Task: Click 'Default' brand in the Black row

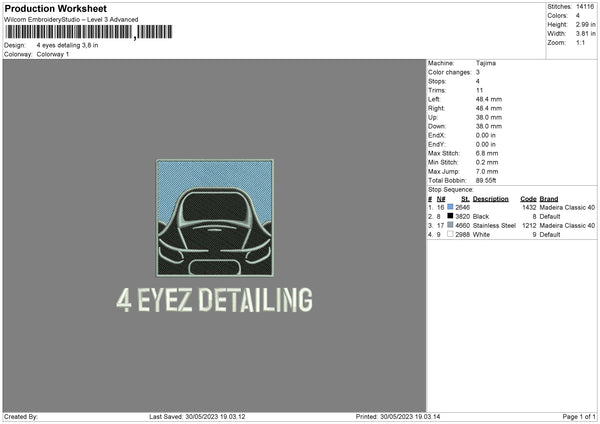Action: point(550,217)
